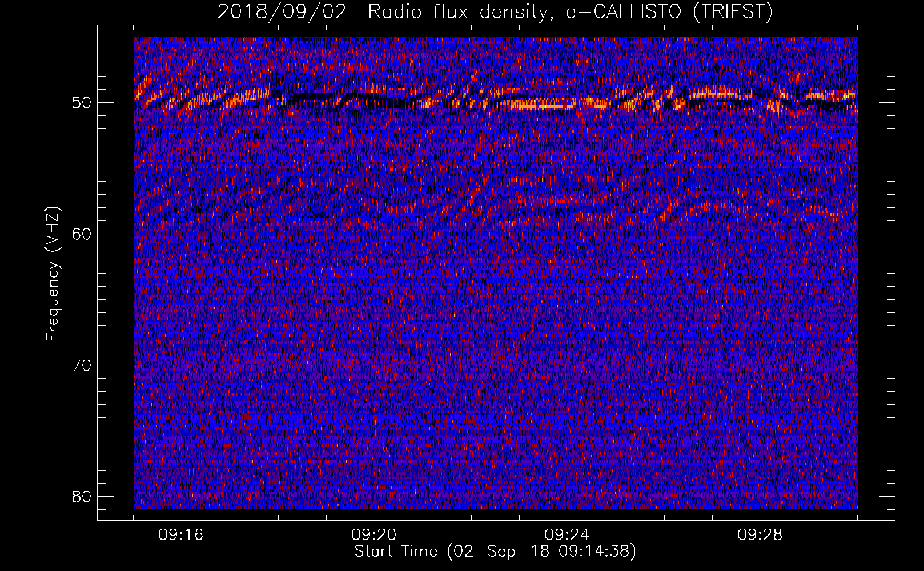Image resolution: width=924 pixels, height=571 pixels.
Task: Click the 'Start Time (02-Sep-18 09:14:38)' axis label
Action: point(495,552)
